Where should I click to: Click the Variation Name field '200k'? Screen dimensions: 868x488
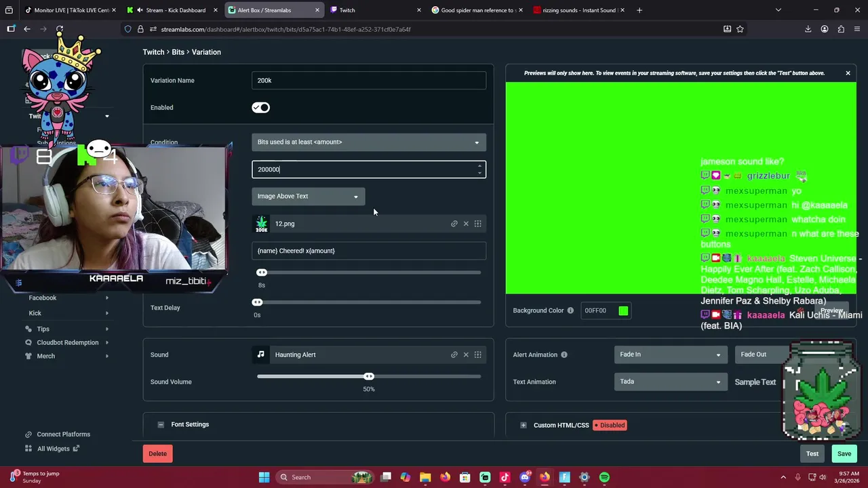coord(369,81)
